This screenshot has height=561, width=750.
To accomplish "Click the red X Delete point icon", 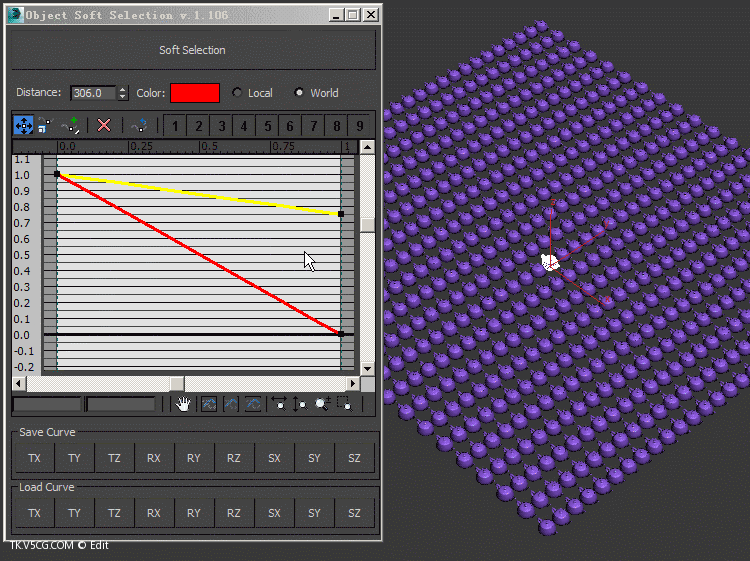I will pyautogui.click(x=104, y=126).
